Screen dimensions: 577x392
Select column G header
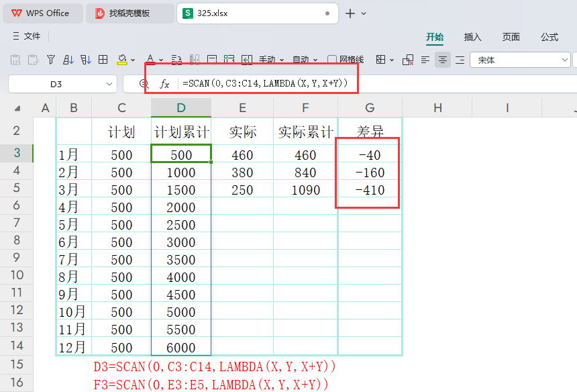point(370,108)
